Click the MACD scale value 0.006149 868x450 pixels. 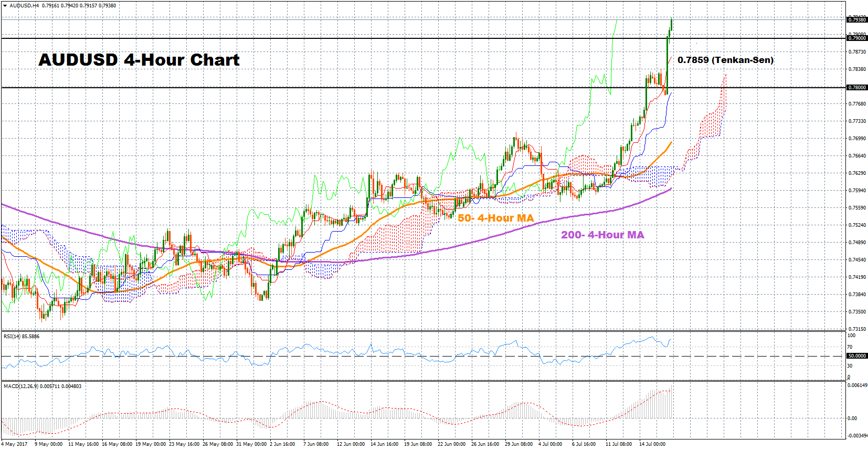click(858, 385)
